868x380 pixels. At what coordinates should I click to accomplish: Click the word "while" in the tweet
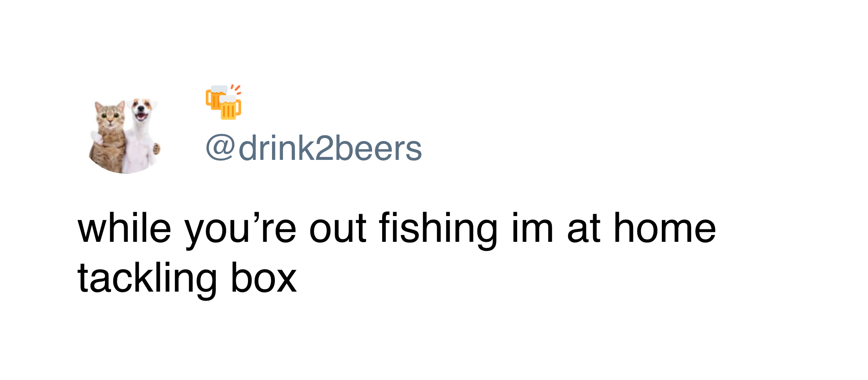click(x=125, y=229)
